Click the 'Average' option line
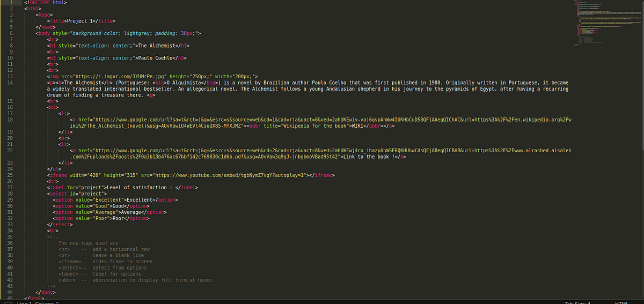The image size is (644, 304). coord(109,212)
